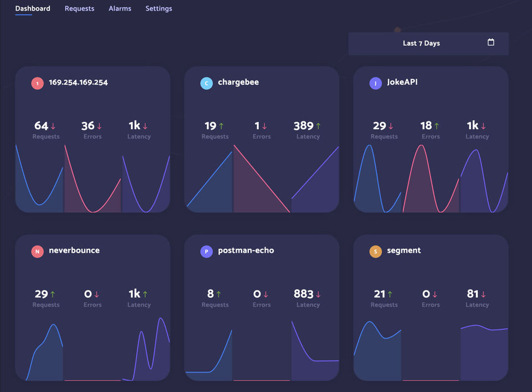This screenshot has width=532, height=392.
Task: Click the 21 Requests value on segment
Action: [380, 294]
